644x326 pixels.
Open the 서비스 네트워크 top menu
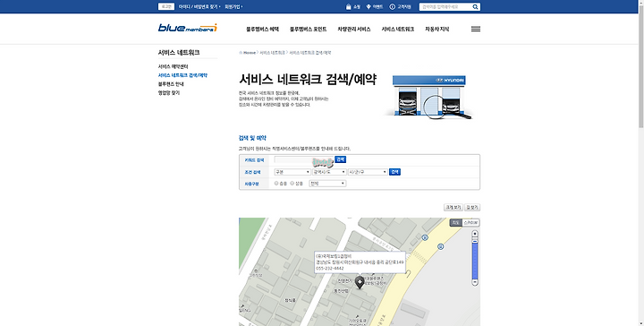click(x=397, y=30)
